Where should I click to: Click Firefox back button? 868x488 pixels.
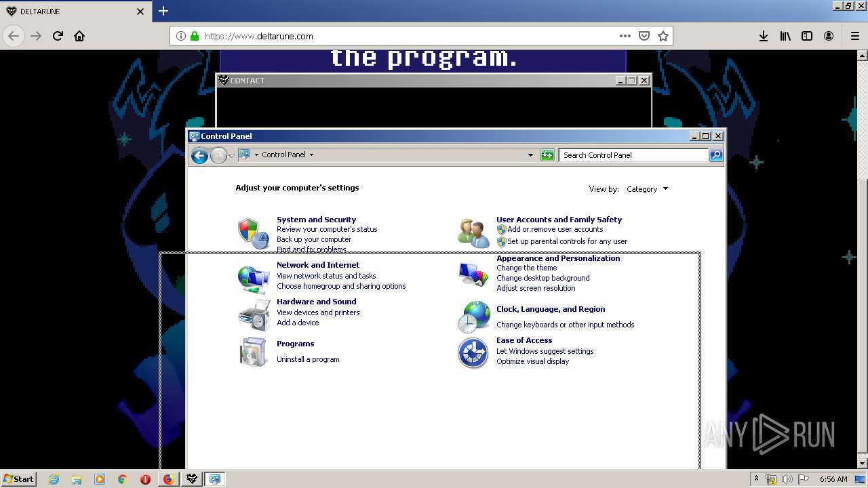(x=14, y=36)
